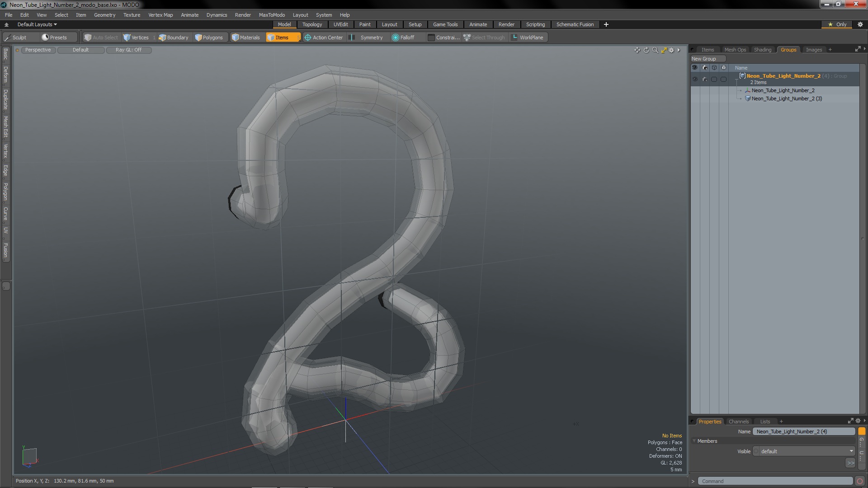Image resolution: width=868 pixels, height=488 pixels.
Task: Open the Duplicate vertical toolbox tab
Action: tap(5, 100)
